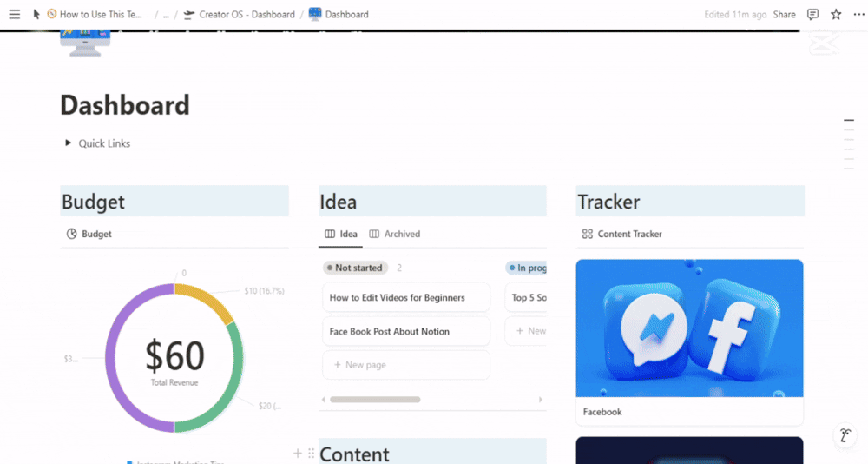The width and height of the screenshot is (868, 464).
Task: Click the Content Tracker gallery view icon
Action: [588, 234]
